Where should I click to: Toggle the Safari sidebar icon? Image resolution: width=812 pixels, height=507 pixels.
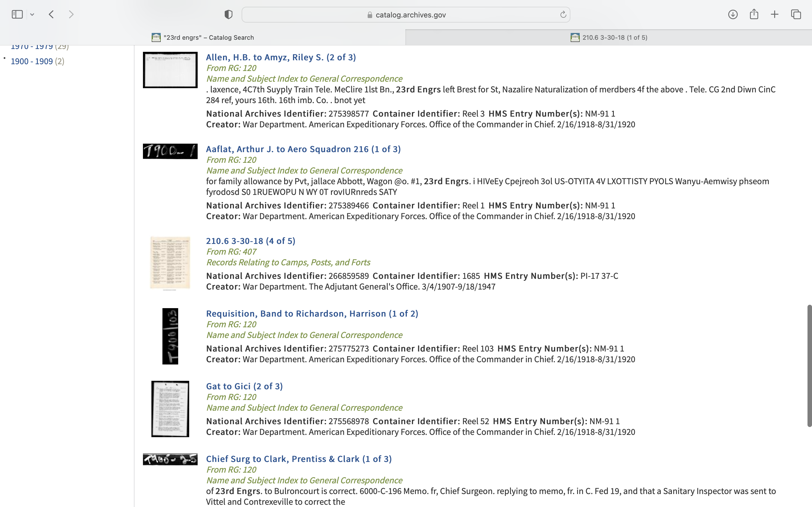(17, 14)
